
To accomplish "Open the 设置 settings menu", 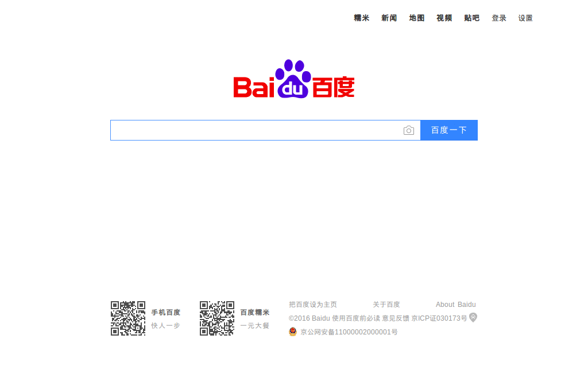I will click(525, 18).
